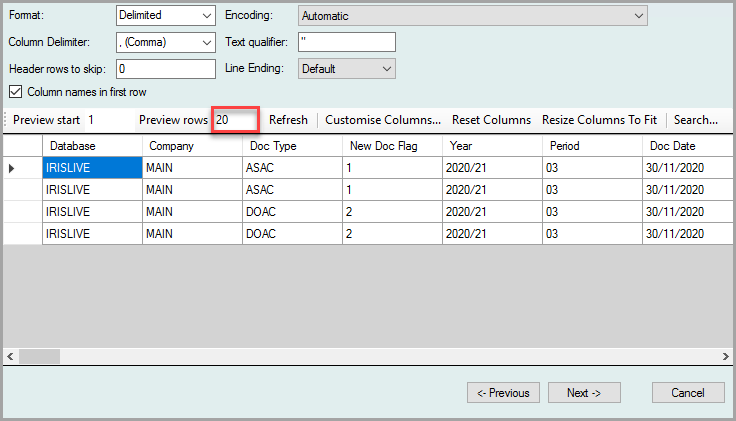Expand the Encoding dropdown
The height and width of the screenshot is (421, 736).
[472, 16]
